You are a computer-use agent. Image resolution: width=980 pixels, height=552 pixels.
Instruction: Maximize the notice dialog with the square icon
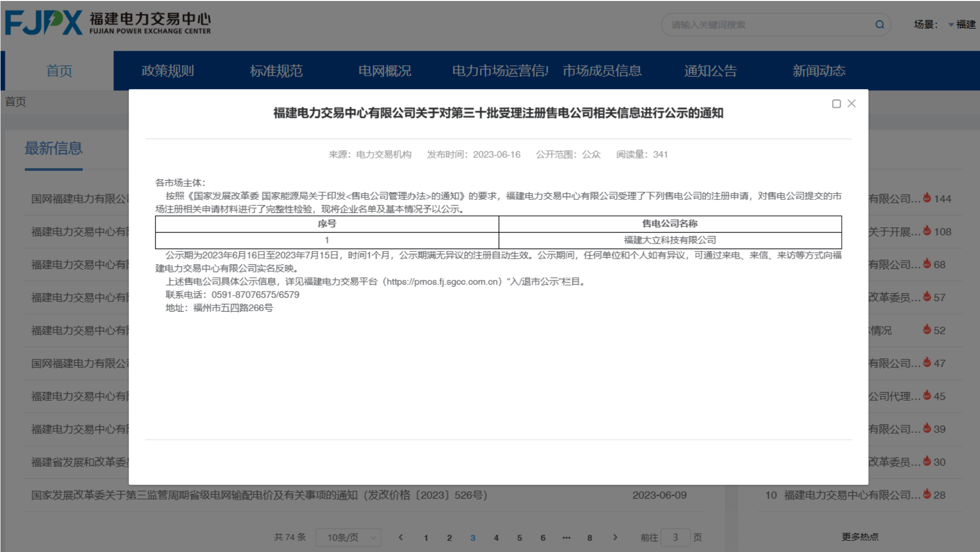836,104
